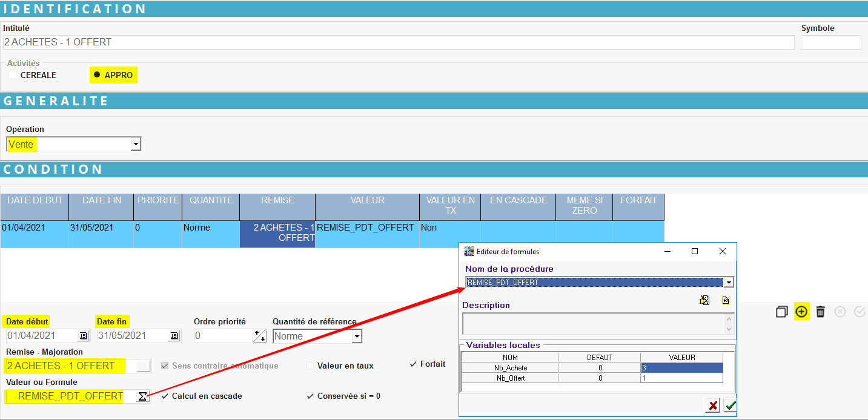Click the red X cancel icon
868x420 pixels.
713,405
